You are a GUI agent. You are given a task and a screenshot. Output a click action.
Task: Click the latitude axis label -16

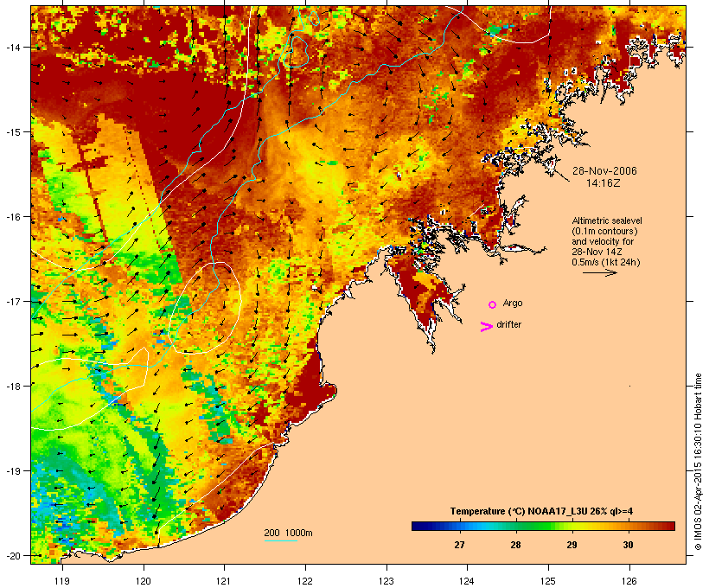[x=12, y=217]
